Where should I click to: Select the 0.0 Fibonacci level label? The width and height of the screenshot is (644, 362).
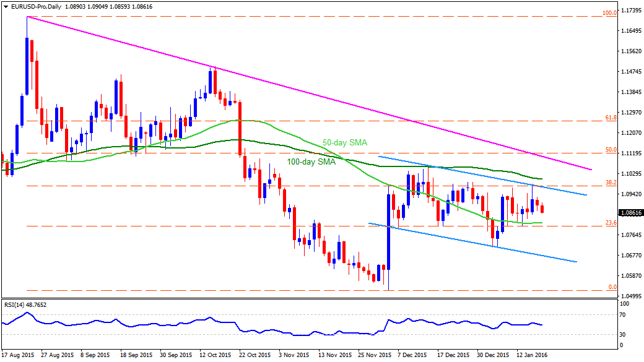[x=612, y=287]
